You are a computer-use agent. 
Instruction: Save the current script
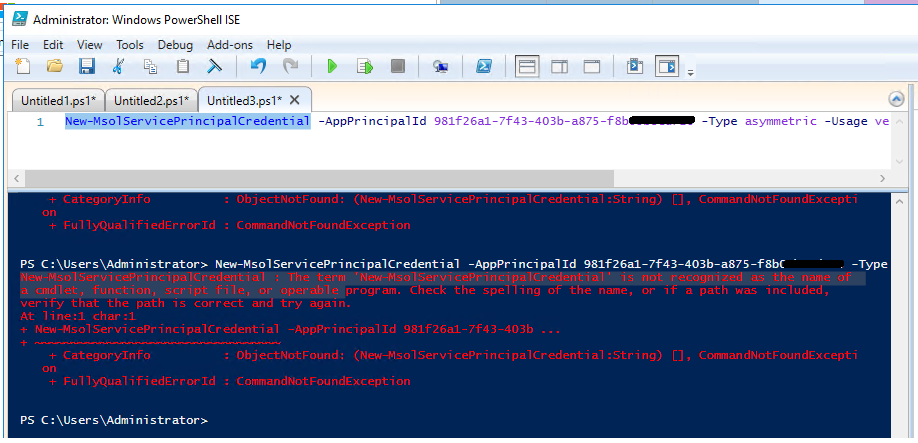[x=87, y=66]
